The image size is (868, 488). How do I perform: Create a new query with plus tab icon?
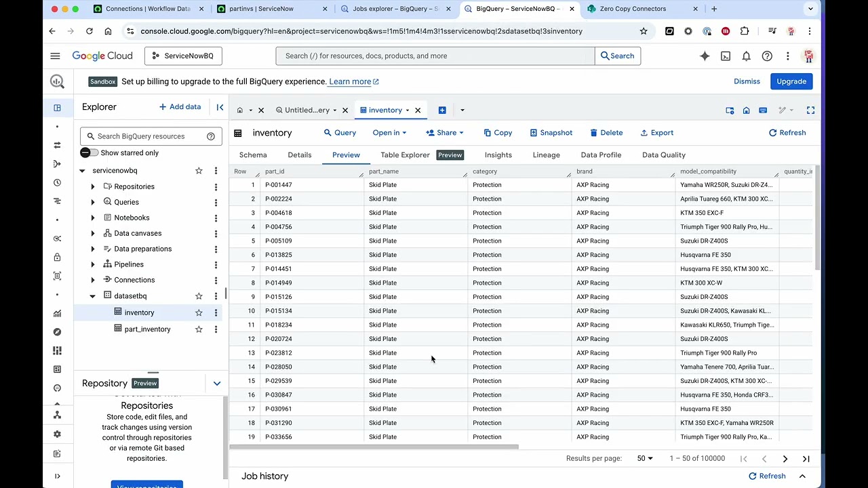pos(442,110)
